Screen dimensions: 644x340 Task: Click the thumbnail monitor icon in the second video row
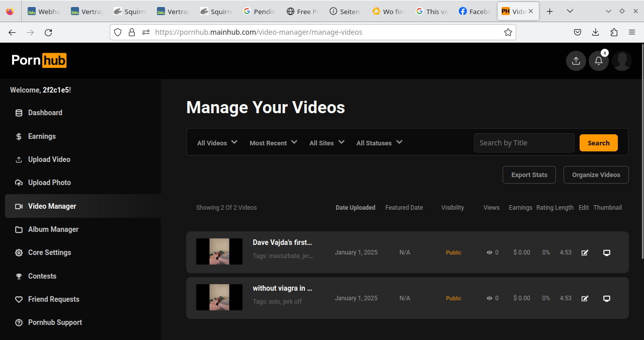(x=607, y=298)
